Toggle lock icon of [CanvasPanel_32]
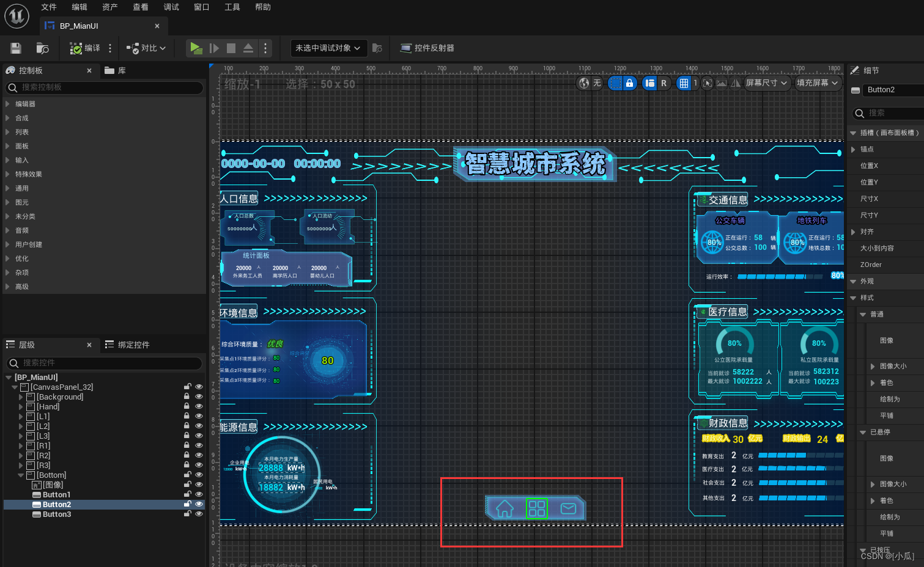The height and width of the screenshot is (567, 924). (187, 387)
